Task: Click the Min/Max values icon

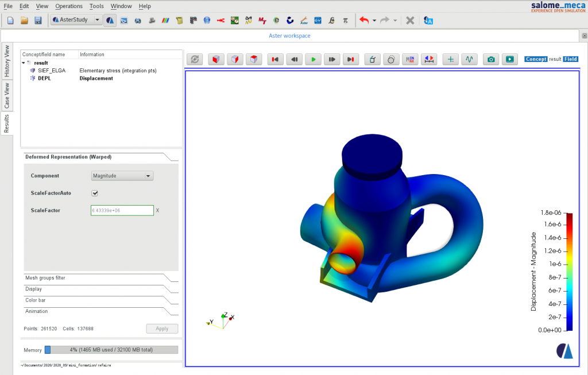Action: pyautogui.click(x=410, y=59)
